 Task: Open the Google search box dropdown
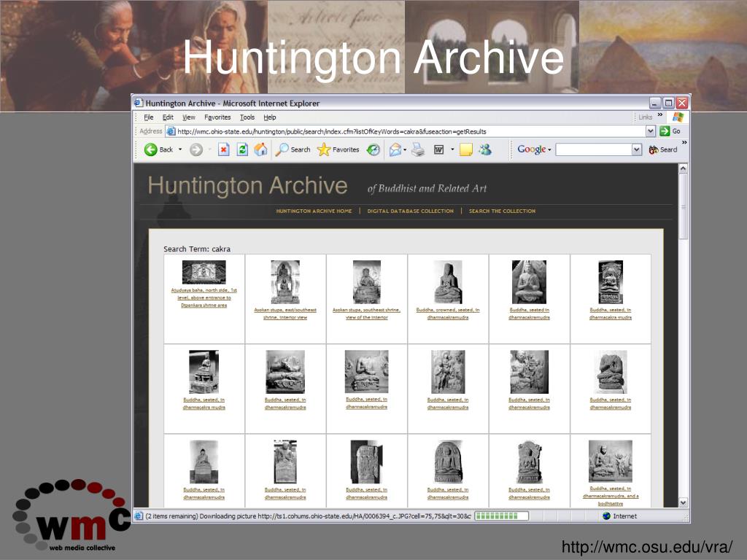pos(637,149)
